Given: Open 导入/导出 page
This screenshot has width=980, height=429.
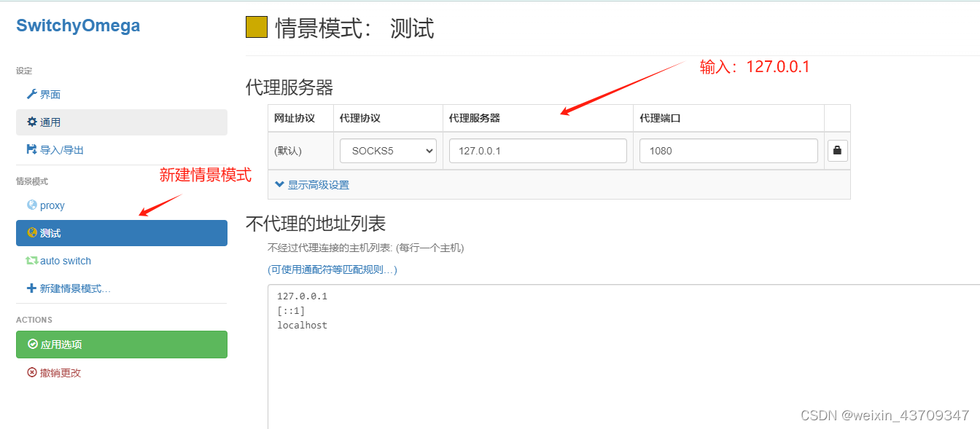Looking at the screenshot, I should pos(122,150).
